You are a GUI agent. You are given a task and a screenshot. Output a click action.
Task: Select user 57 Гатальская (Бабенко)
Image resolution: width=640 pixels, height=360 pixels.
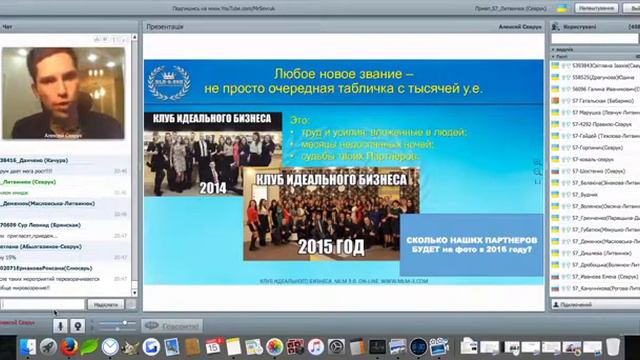pos(595,100)
